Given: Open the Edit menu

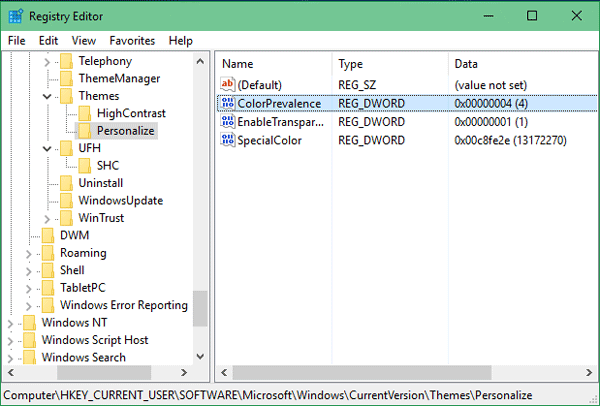Looking at the screenshot, I should click(x=48, y=41).
